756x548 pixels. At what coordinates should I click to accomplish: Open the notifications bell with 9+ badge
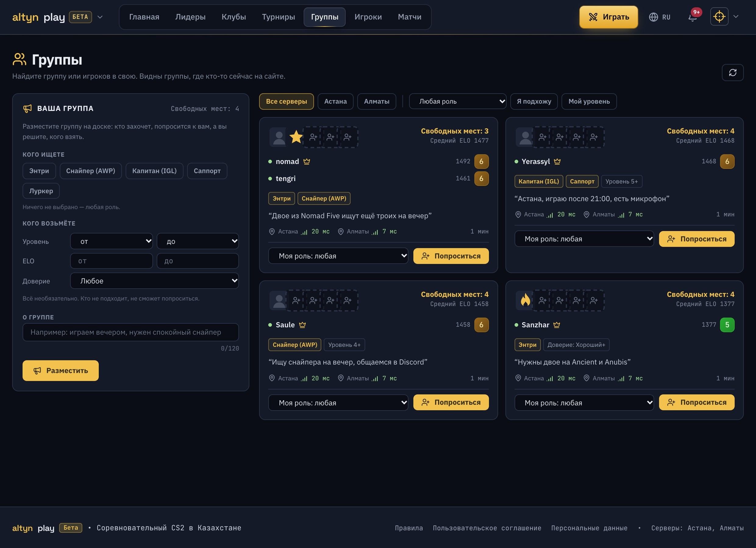(x=692, y=17)
